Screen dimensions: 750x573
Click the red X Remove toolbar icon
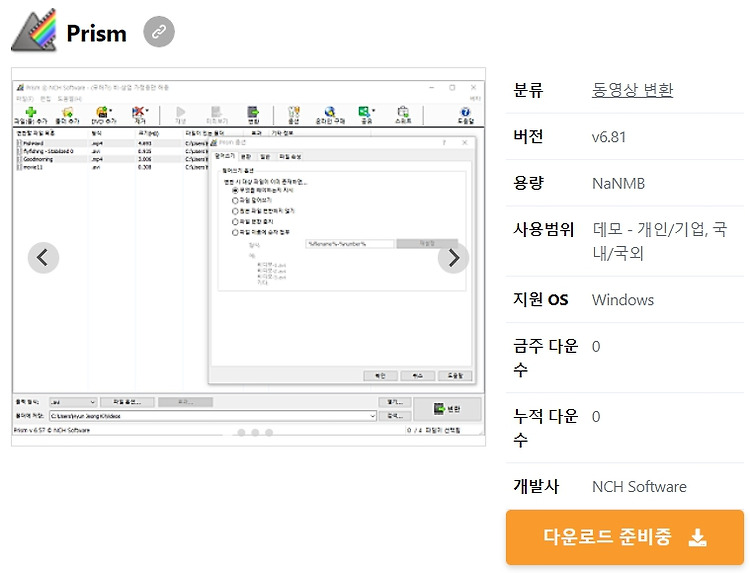click(x=138, y=112)
